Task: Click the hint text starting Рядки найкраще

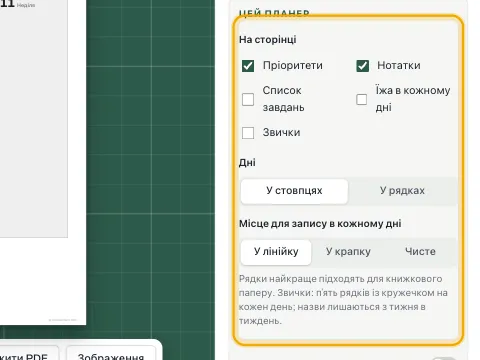Action: click(x=343, y=300)
